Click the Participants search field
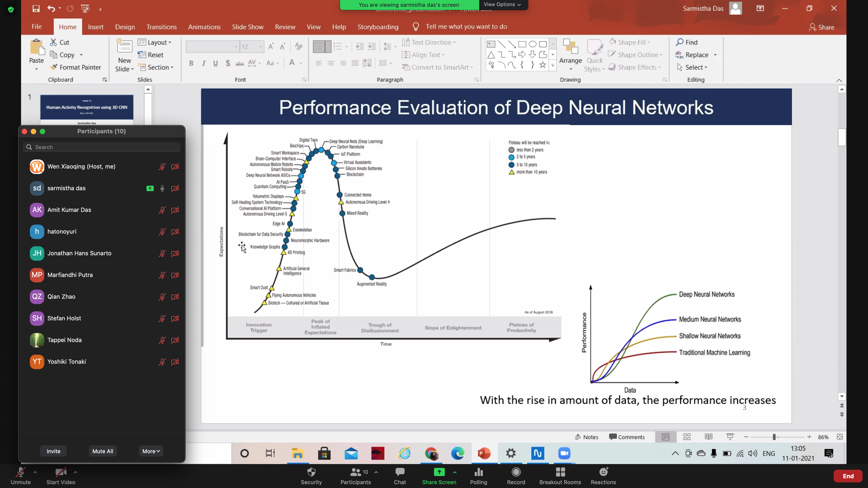This screenshot has height=488, width=868. 101,147
